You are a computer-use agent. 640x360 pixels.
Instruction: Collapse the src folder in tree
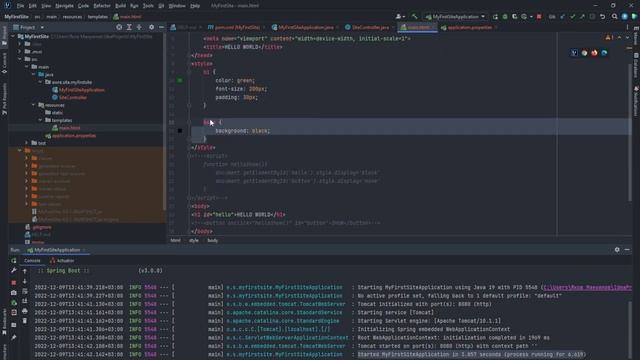(x=20, y=59)
